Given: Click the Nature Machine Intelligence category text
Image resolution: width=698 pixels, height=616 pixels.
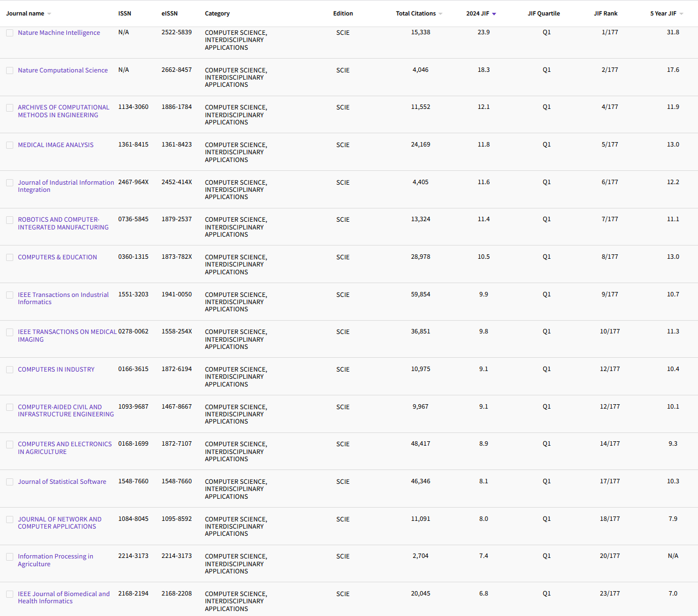Looking at the screenshot, I should pos(236,40).
